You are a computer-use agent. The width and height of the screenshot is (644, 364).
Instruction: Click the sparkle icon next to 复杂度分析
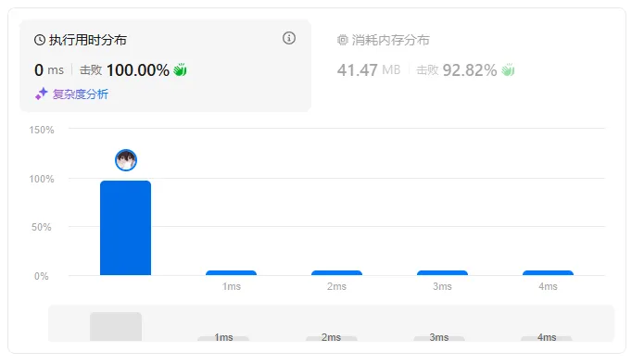pos(42,94)
